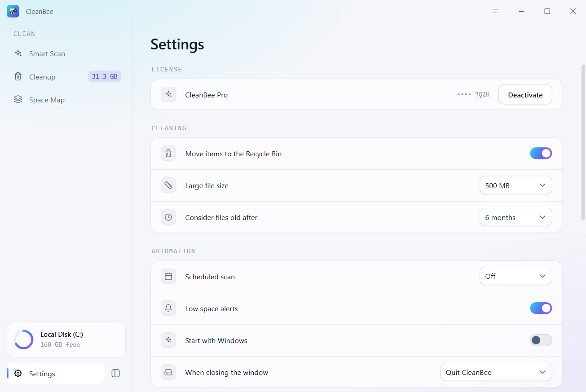586x392 pixels.
Task: Turn off Low space alerts toggle
Action: pos(541,308)
